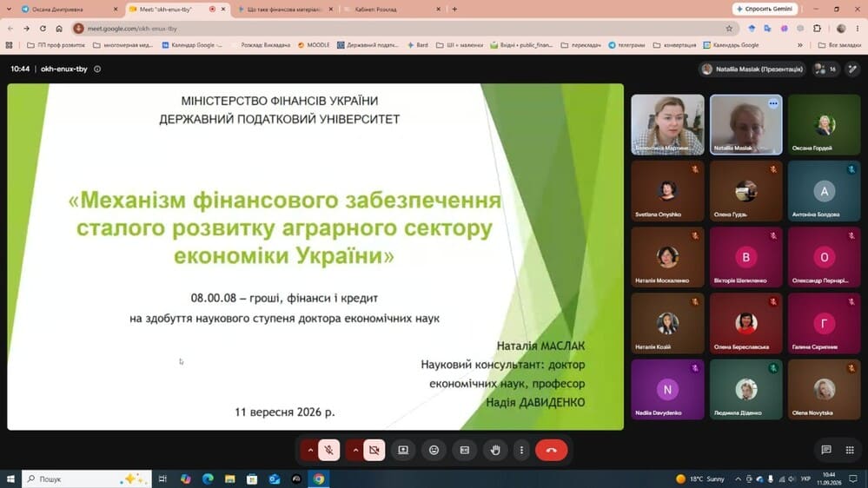Screen dimensions: 868x488
Task: Expand video settings arrow beside camera
Action: coord(355,451)
